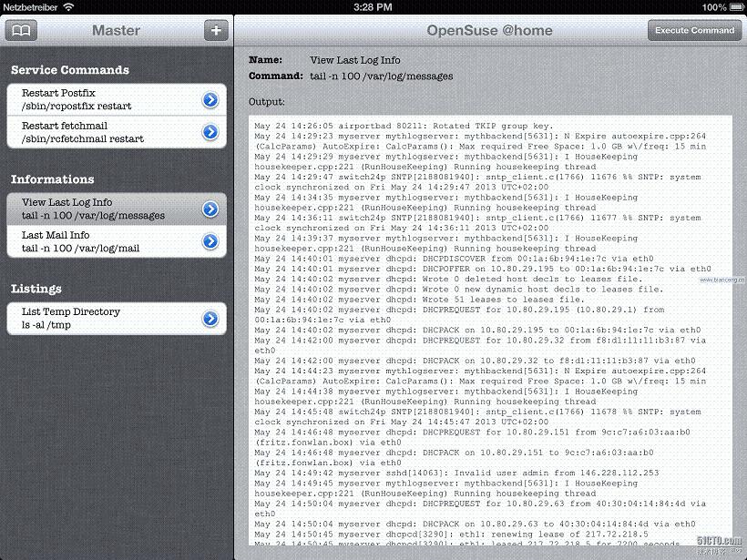Select Last Mail Info row
Viewport: 747px width, 560px height.
(117, 241)
